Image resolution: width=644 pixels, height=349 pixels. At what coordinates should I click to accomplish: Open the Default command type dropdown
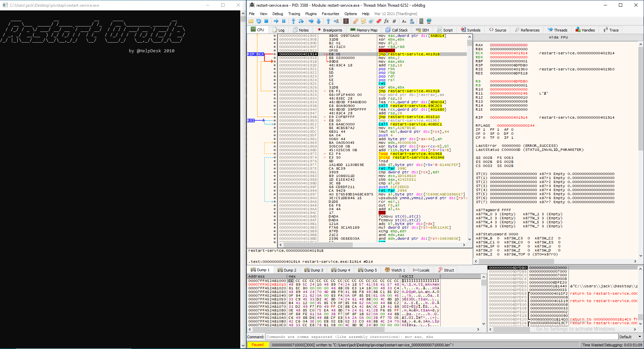coord(630,337)
